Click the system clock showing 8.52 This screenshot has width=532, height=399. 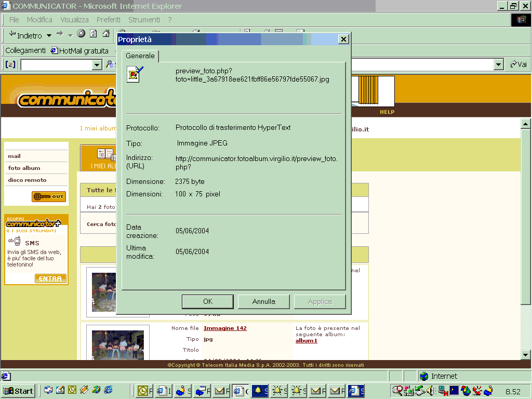point(513,392)
